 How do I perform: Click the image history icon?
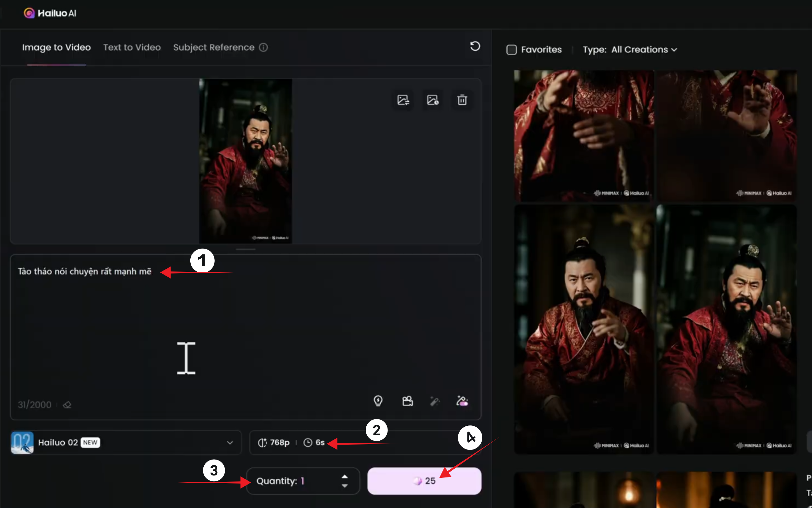click(x=432, y=100)
